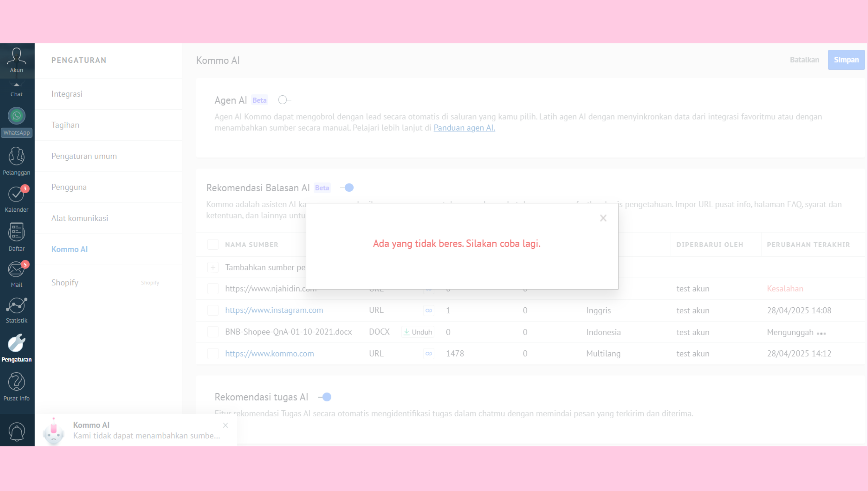Click plus icon to add source
868x491 pixels.
coord(213,267)
